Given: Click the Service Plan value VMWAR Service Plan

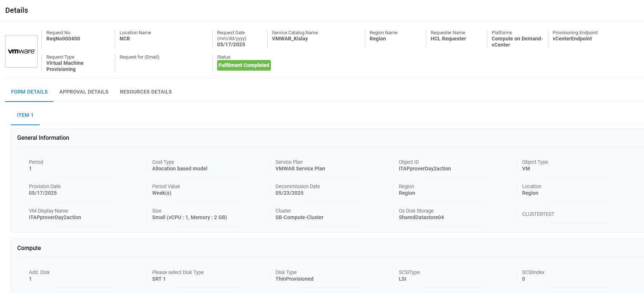Looking at the screenshot, I should (x=300, y=169).
